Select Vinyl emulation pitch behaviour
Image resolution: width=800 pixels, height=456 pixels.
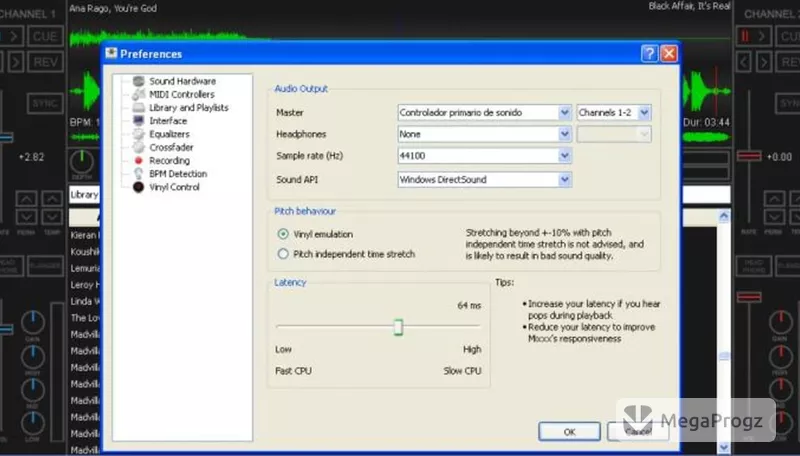[x=283, y=234]
